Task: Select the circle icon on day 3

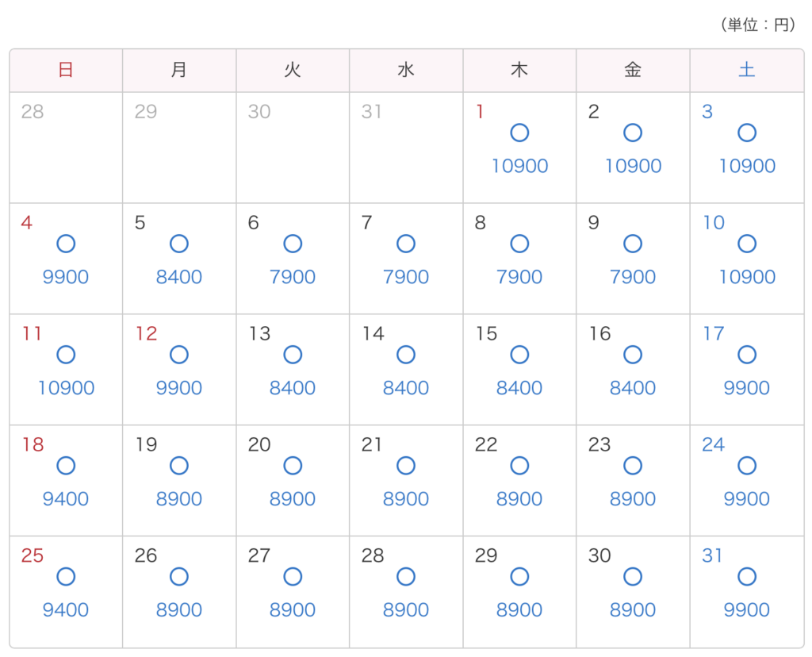Action: (747, 133)
